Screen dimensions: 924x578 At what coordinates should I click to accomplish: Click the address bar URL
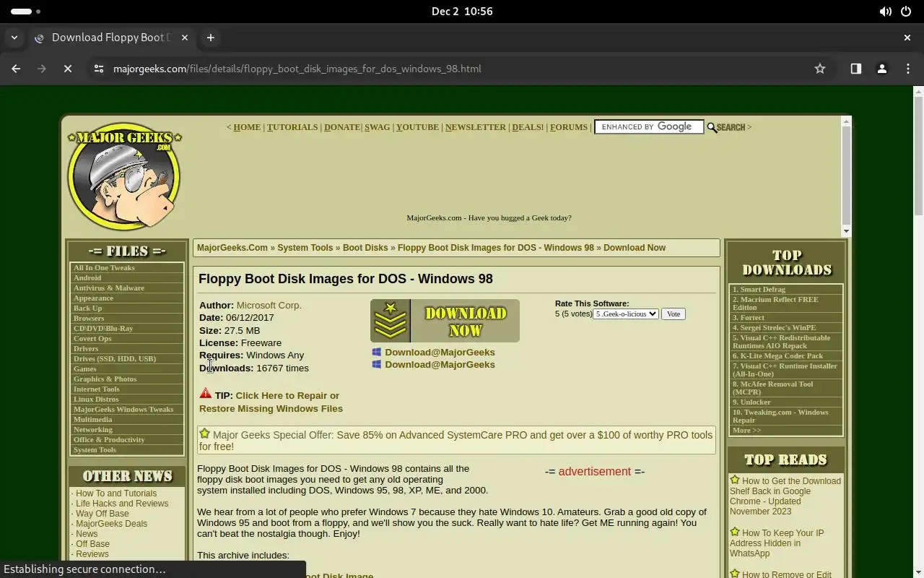click(x=297, y=69)
